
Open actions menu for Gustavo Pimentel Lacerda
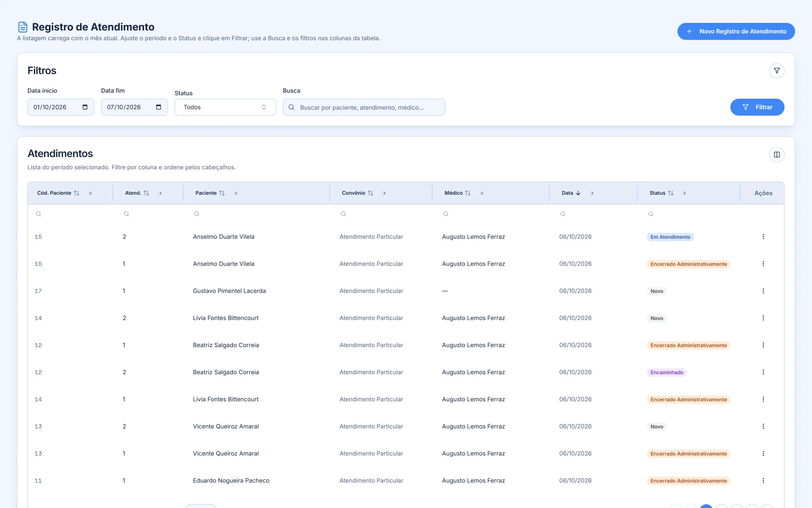(763, 291)
